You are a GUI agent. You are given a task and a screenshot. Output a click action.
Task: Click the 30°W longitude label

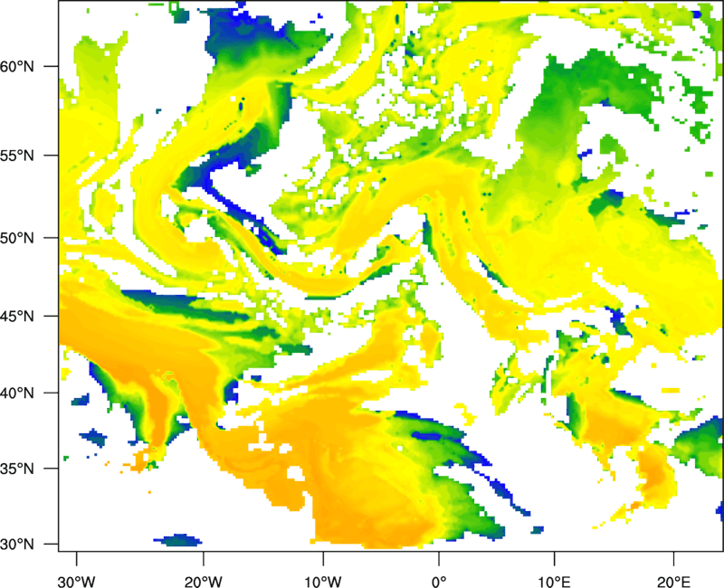(x=77, y=582)
